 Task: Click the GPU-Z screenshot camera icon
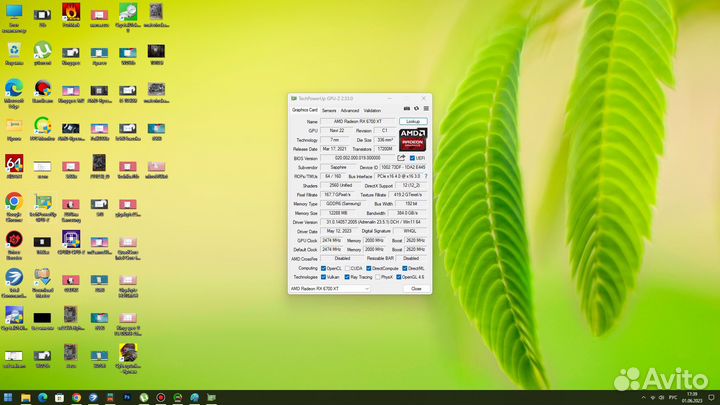(x=406, y=110)
